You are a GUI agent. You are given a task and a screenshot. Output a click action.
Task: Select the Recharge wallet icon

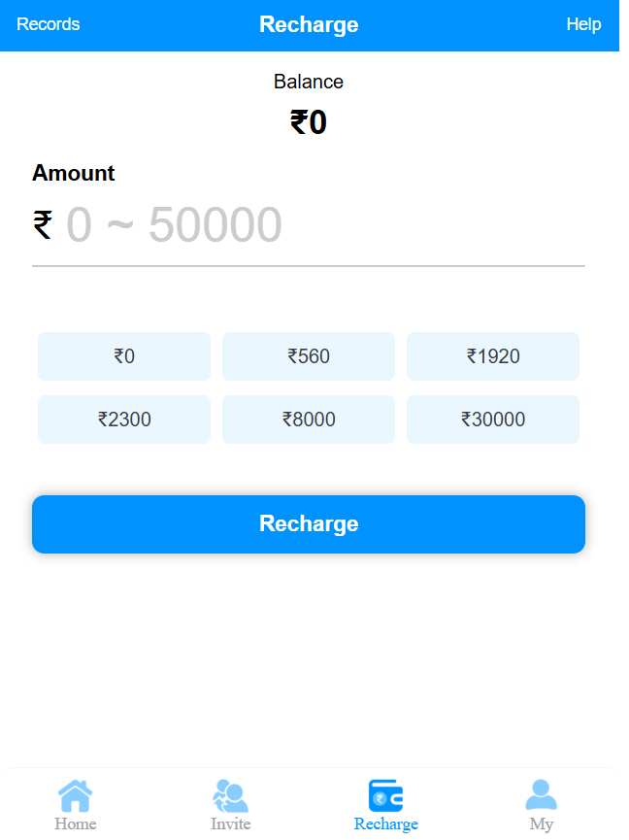pyautogui.click(x=385, y=795)
